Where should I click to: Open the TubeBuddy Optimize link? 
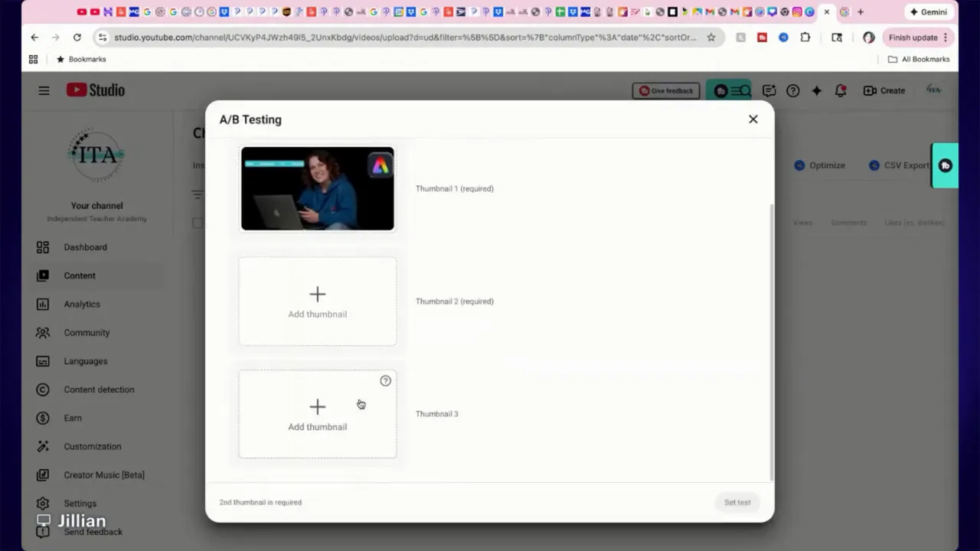pyautogui.click(x=819, y=165)
